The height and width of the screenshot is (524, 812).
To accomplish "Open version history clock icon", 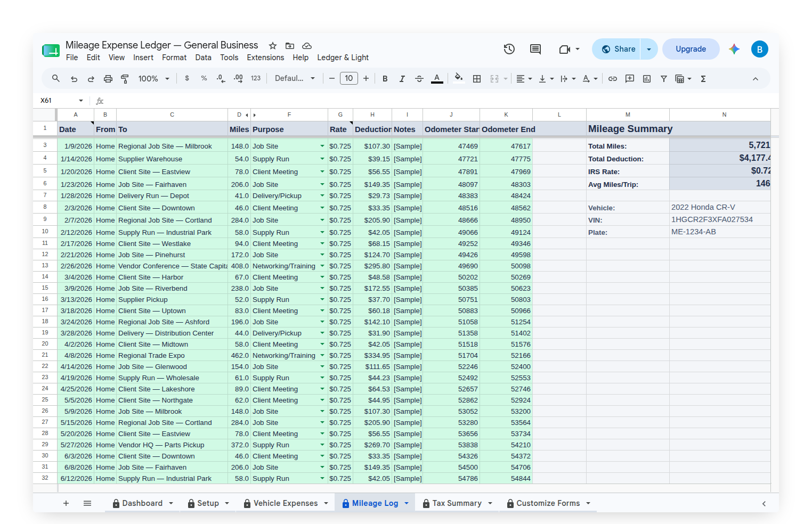I will (509, 49).
